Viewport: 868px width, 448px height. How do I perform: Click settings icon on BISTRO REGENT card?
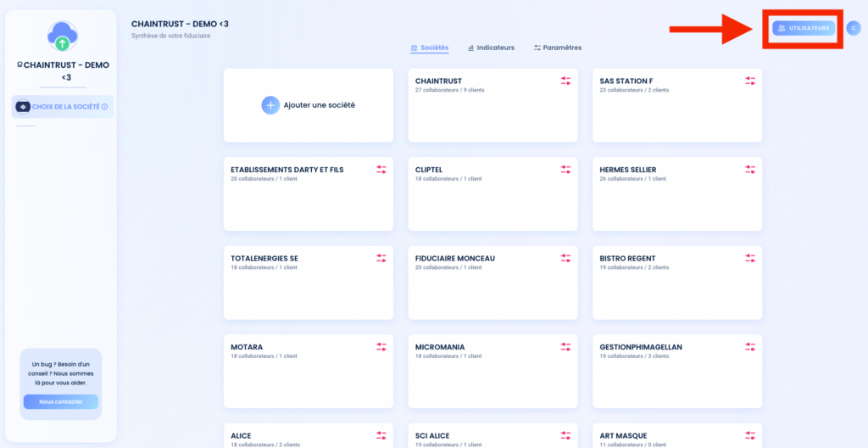[749, 259]
